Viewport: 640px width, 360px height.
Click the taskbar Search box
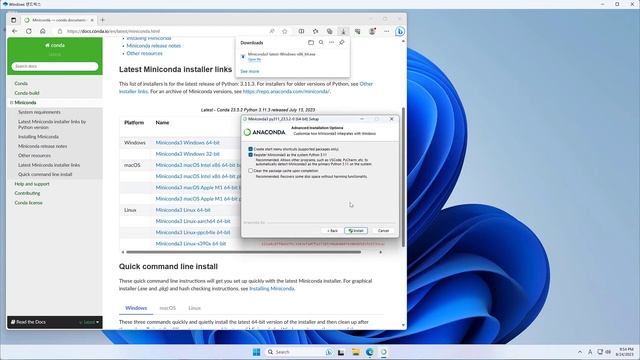(299, 352)
